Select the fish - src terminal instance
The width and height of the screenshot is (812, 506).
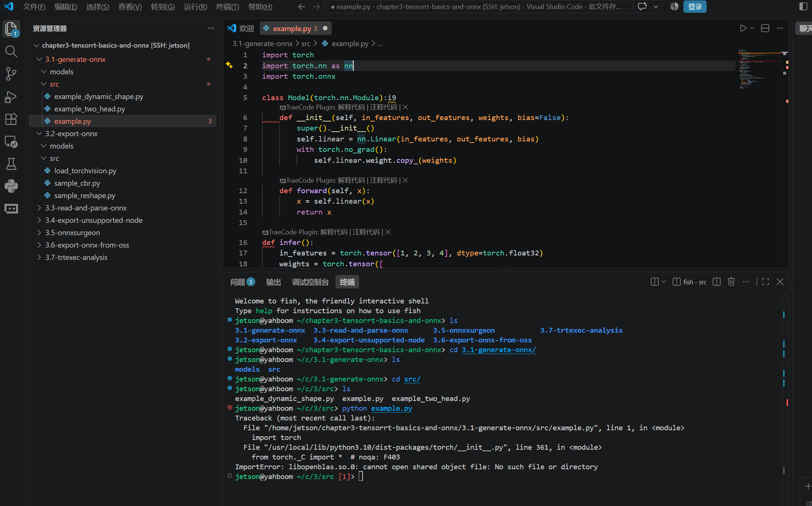click(x=689, y=282)
